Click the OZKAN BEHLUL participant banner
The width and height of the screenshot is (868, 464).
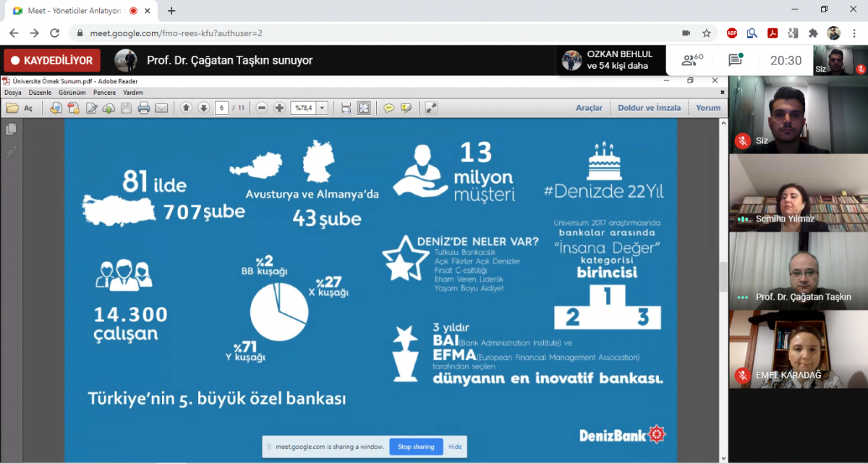tap(610, 60)
